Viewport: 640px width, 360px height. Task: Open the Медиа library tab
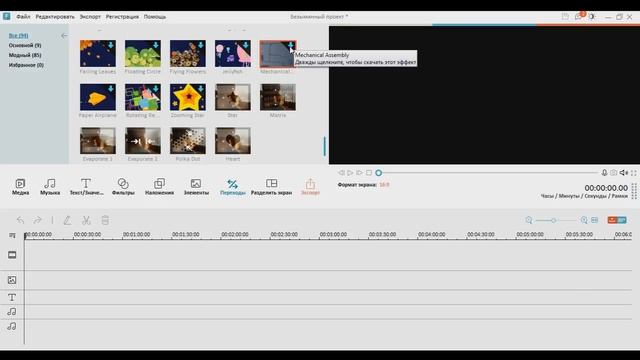coord(20,187)
